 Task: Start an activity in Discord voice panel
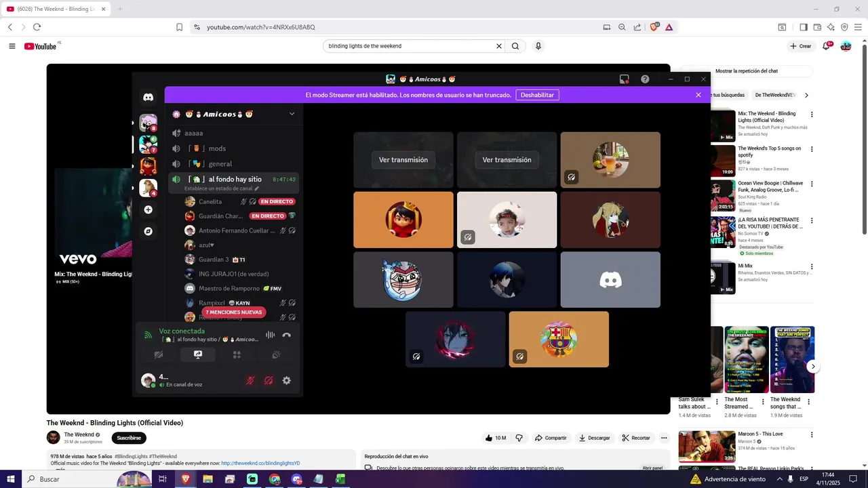(x=237, y=354)
